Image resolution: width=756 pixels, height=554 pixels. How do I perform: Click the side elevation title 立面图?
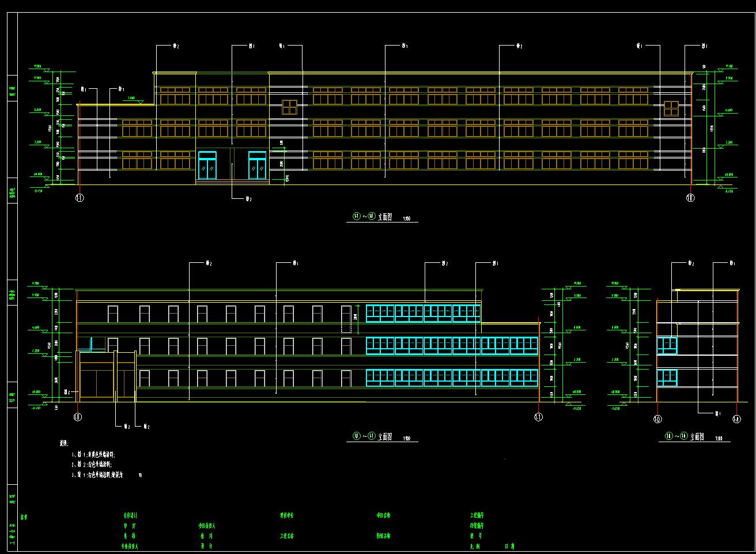697,437
